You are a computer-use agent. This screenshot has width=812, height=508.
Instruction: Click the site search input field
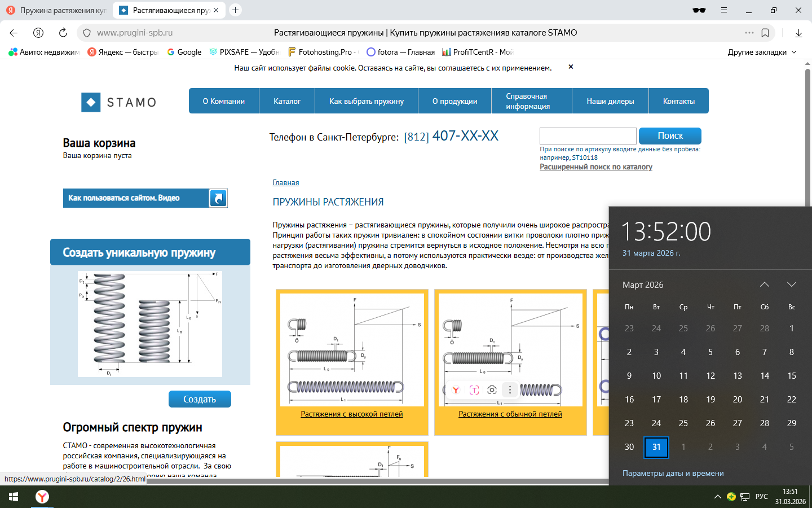(x=588, y=136)
